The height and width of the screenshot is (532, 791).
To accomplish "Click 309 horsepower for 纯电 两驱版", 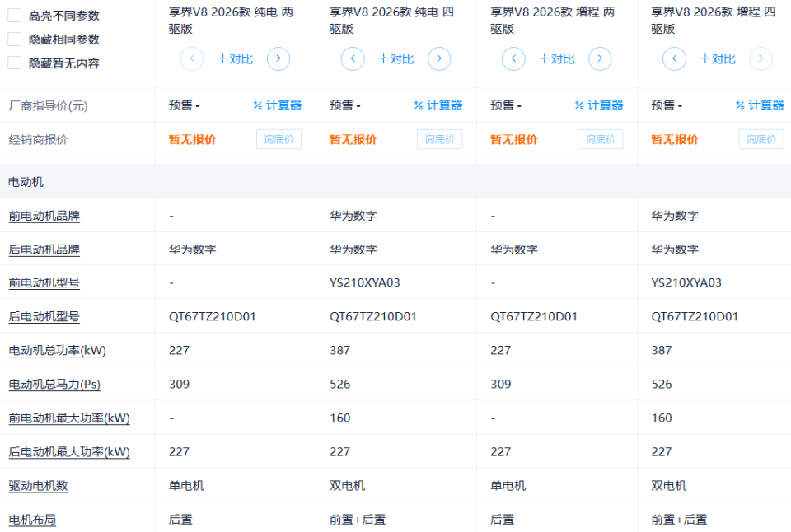I will [179, 385].
